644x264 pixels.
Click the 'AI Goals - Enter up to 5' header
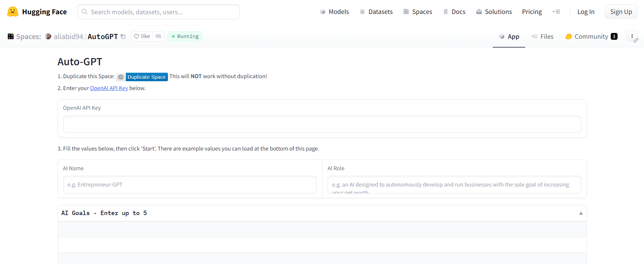point(104,213)
